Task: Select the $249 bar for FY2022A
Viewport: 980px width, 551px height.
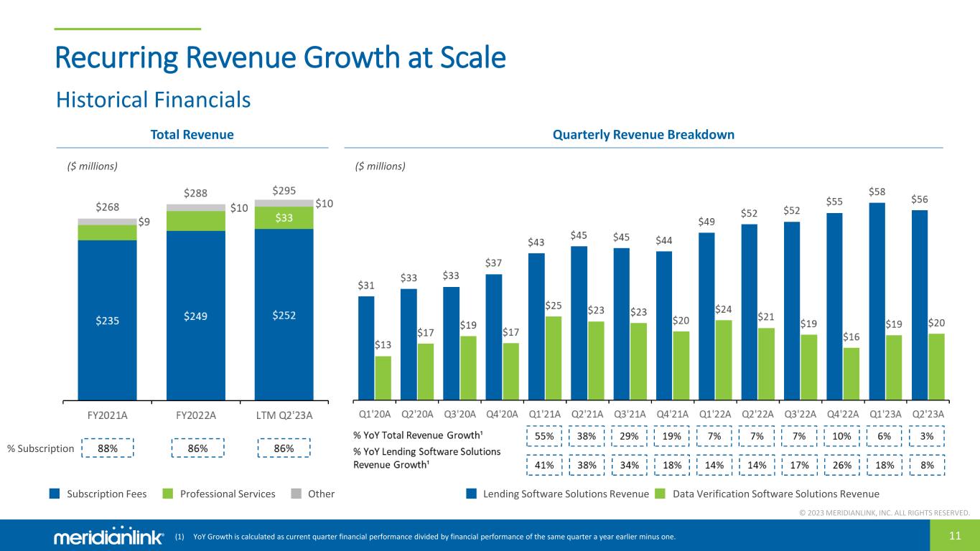Action: [x=196, y=316]
